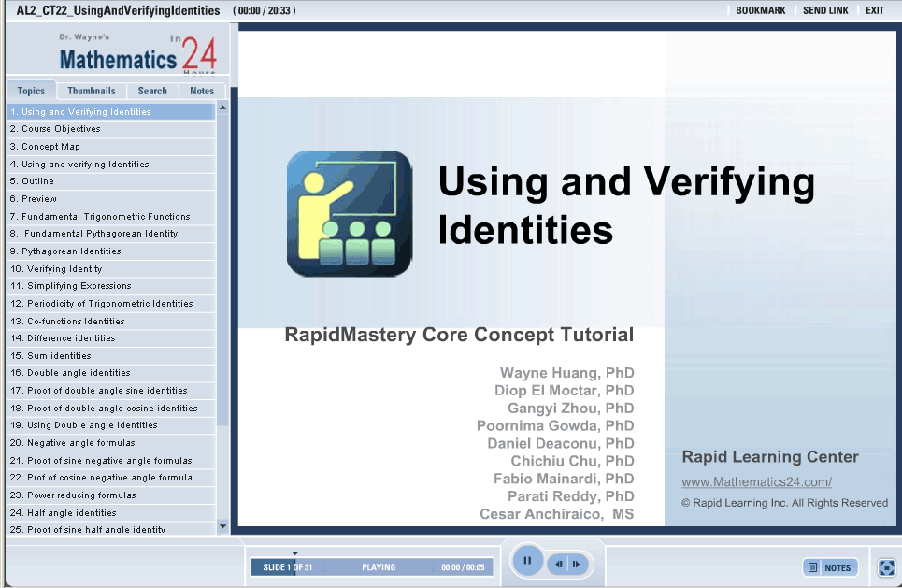Open the Notes panel button
902x588 pixels.
(x=830, y=567)
